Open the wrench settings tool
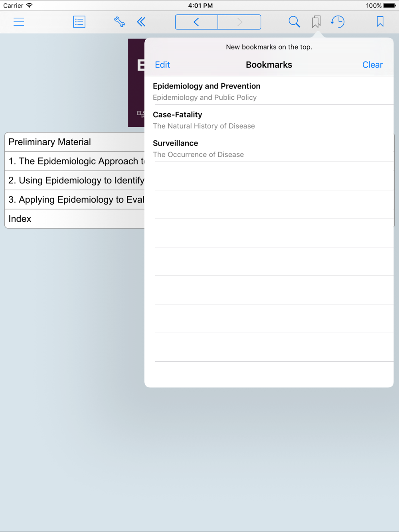The image size is (399, 532). click(119, 22)
